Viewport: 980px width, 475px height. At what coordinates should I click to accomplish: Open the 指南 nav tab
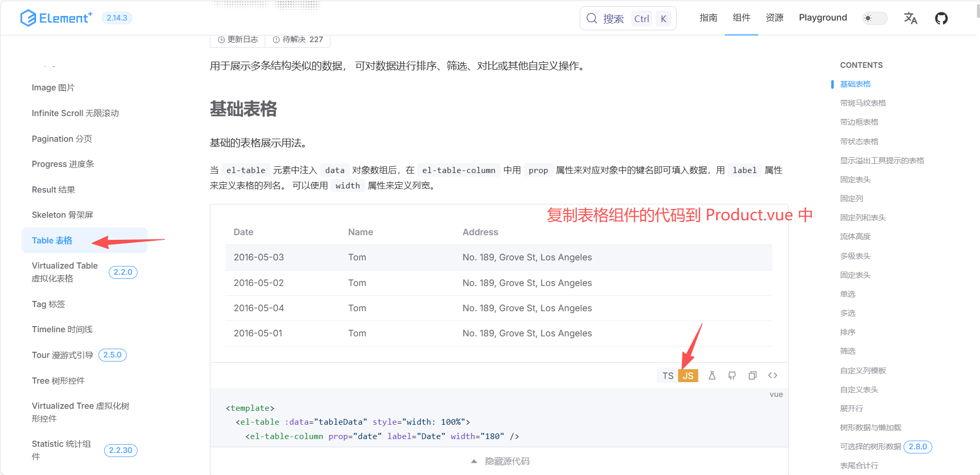pos(708,17)
